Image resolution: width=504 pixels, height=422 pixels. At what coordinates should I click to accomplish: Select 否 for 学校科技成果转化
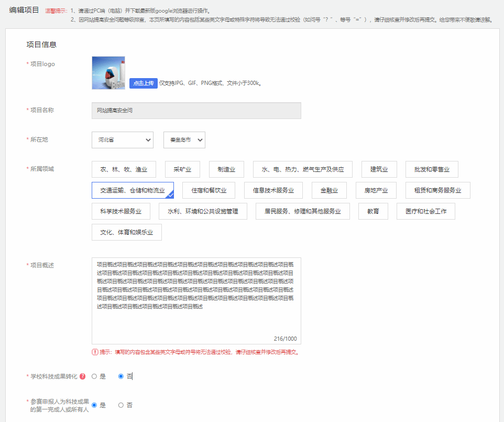[121, 376]
